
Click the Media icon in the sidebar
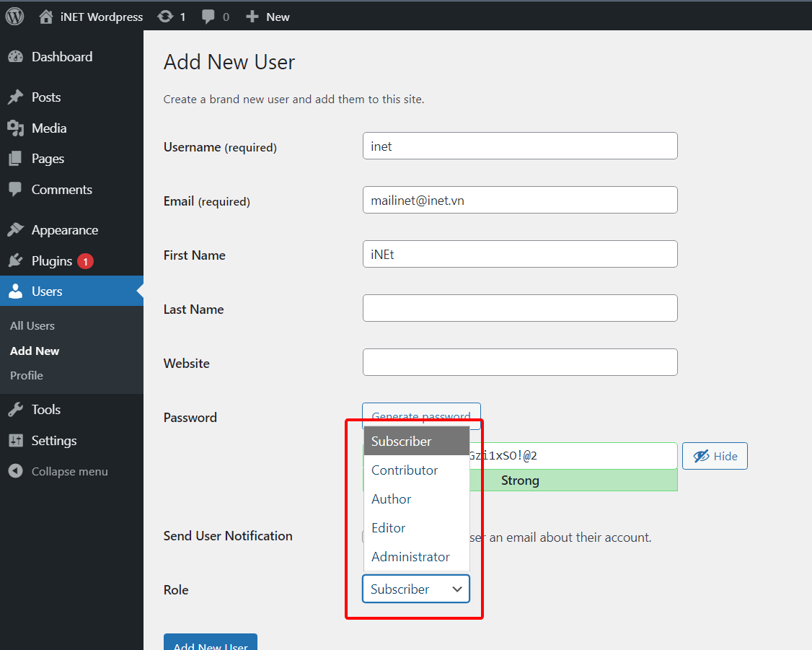tap(16, 128)
